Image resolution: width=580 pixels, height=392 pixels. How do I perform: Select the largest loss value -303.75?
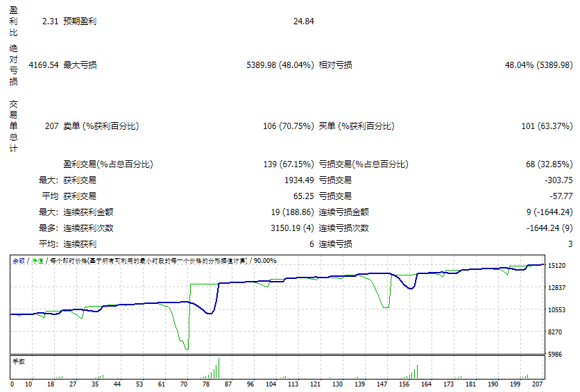558,180
